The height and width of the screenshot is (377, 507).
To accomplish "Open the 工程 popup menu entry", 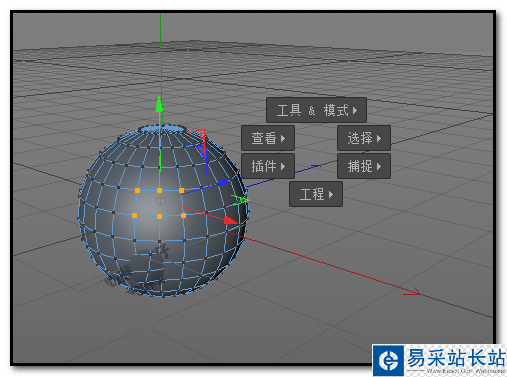I will [316, 194].
